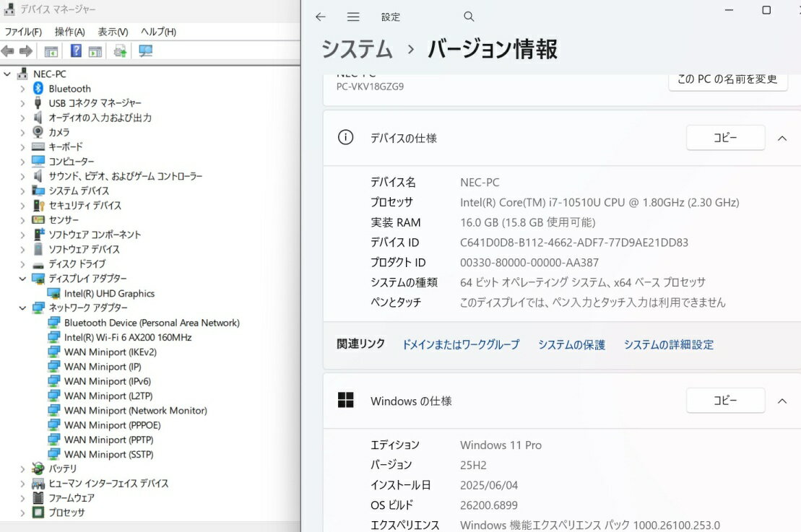Collapse the デバイスの仕様 section chevron
Image resolution: width=801 pixels, height=532 pixels.
point(782,138)
